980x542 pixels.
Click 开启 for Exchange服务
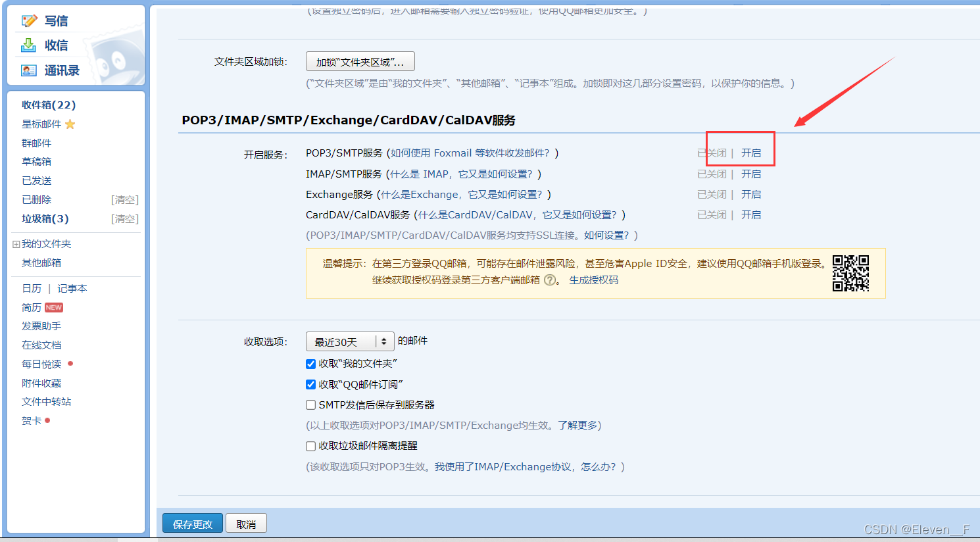751,195
